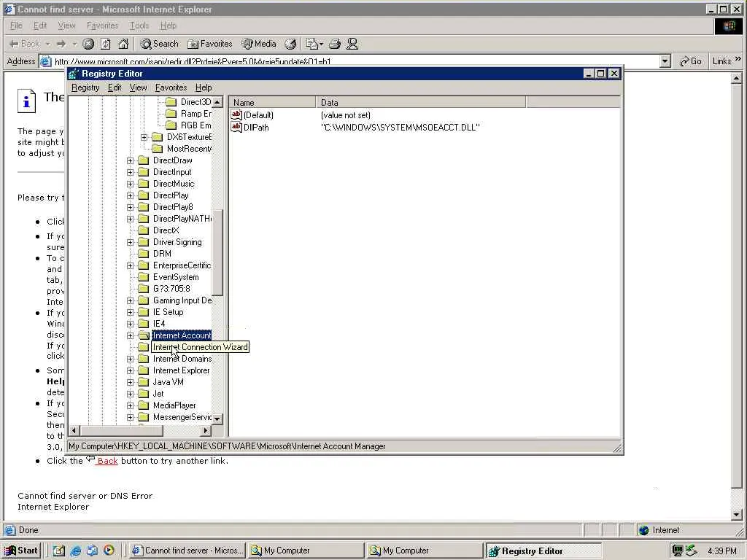Launch Internet Explorer from quick launch
747x560 pixels.
(75, 551)
